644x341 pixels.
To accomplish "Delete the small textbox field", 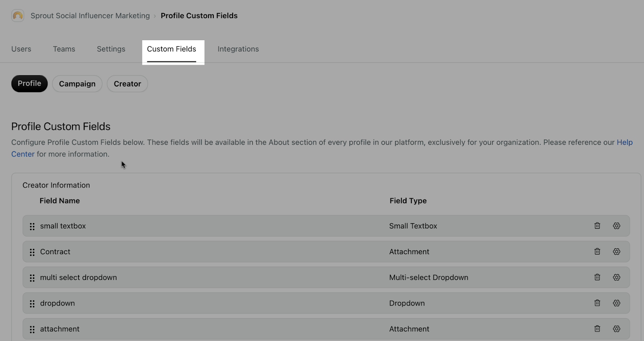I will (x=597, y=226).
